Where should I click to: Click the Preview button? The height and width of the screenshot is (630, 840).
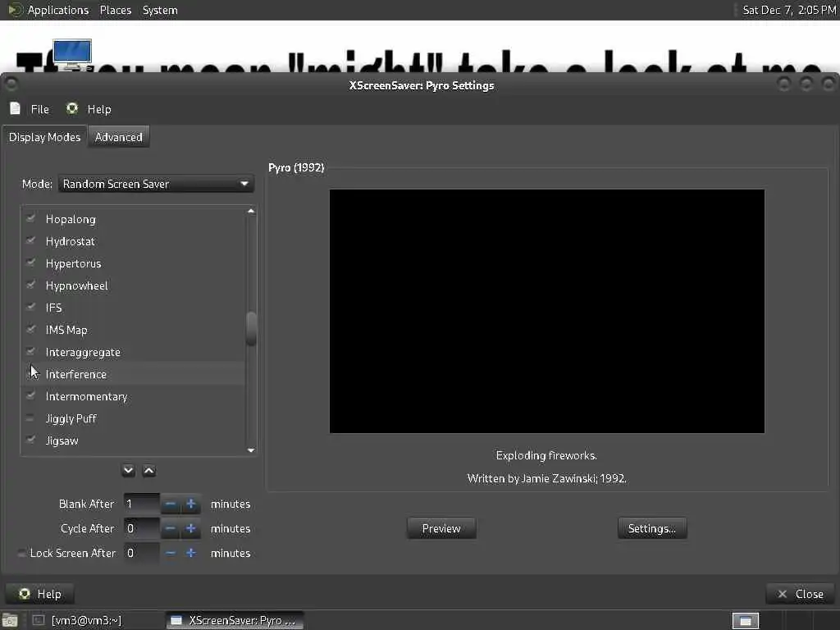click(441, 529)
